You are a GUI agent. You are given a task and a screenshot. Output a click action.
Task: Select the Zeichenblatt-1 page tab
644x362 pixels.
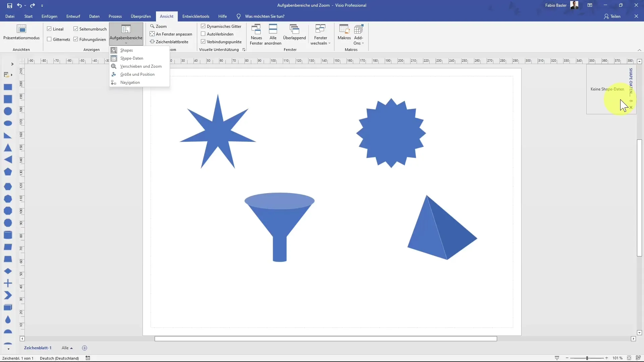click(38, 348)
